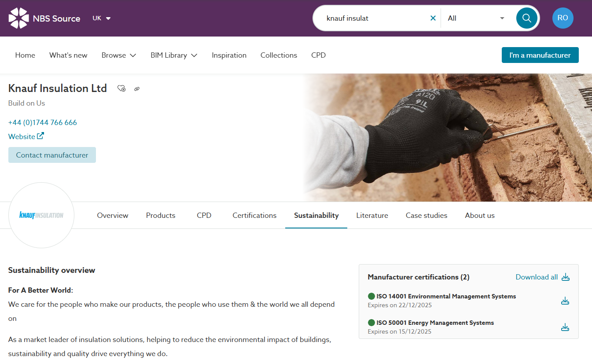592x364 pixels.
Task: Expand the Browse menu
Action: click(119, 55)
